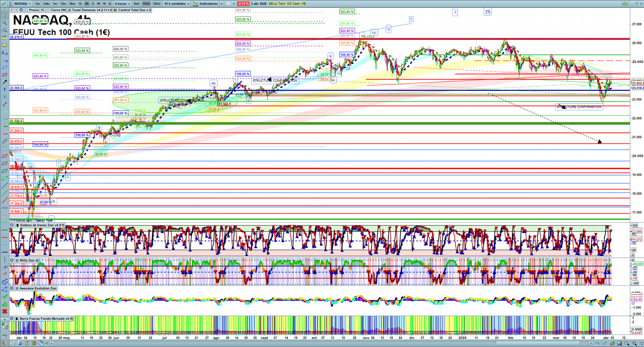Select the 4h timeframe button

87,4
